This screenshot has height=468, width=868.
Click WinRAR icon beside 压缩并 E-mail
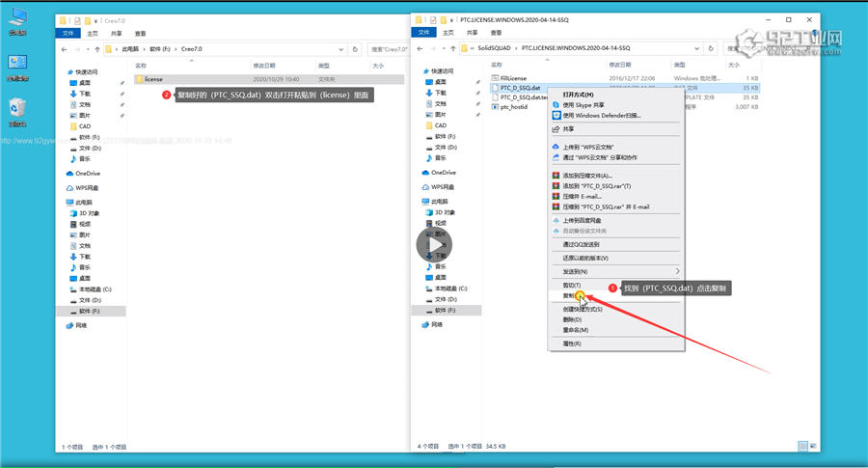[556, 197]
